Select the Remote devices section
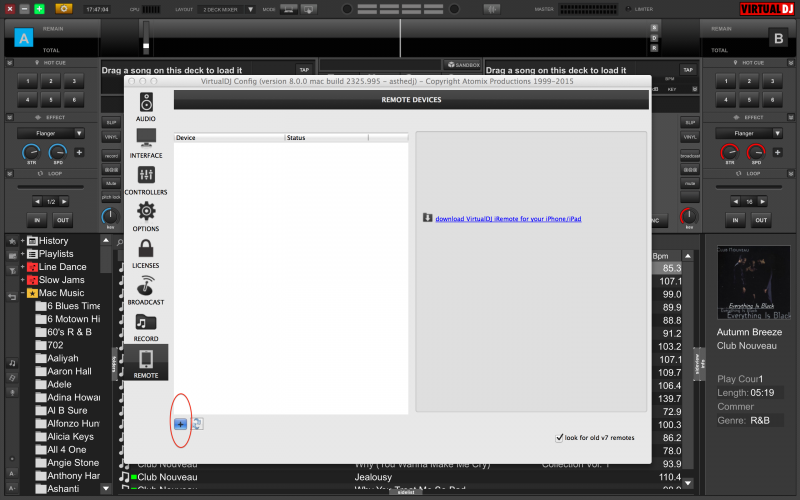The width and height of the screenshot is (800, 500). click(x=146, y=363)
